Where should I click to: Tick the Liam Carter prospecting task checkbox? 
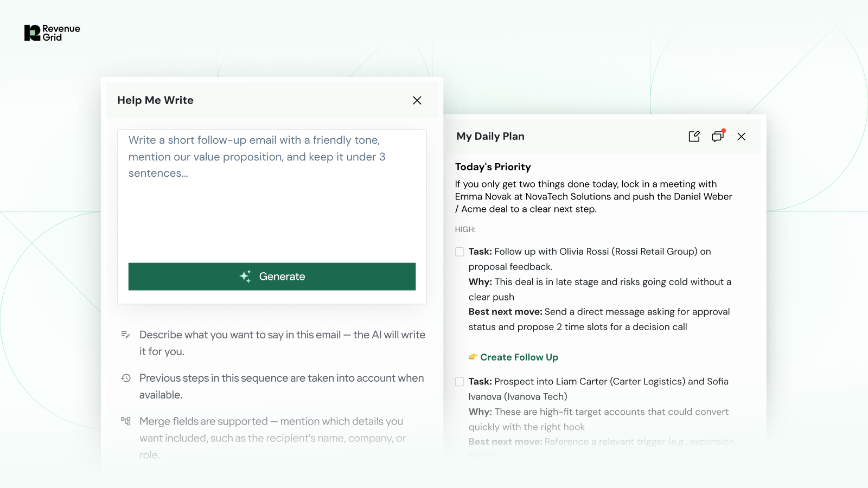coord(459,382)
